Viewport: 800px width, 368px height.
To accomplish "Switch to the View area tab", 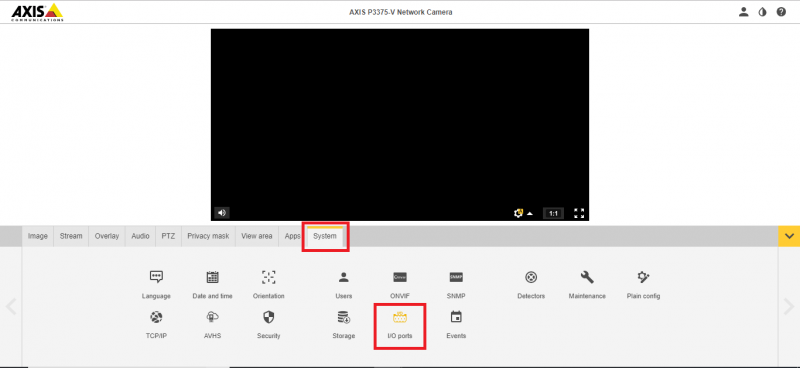I will [x=257, y=236].
